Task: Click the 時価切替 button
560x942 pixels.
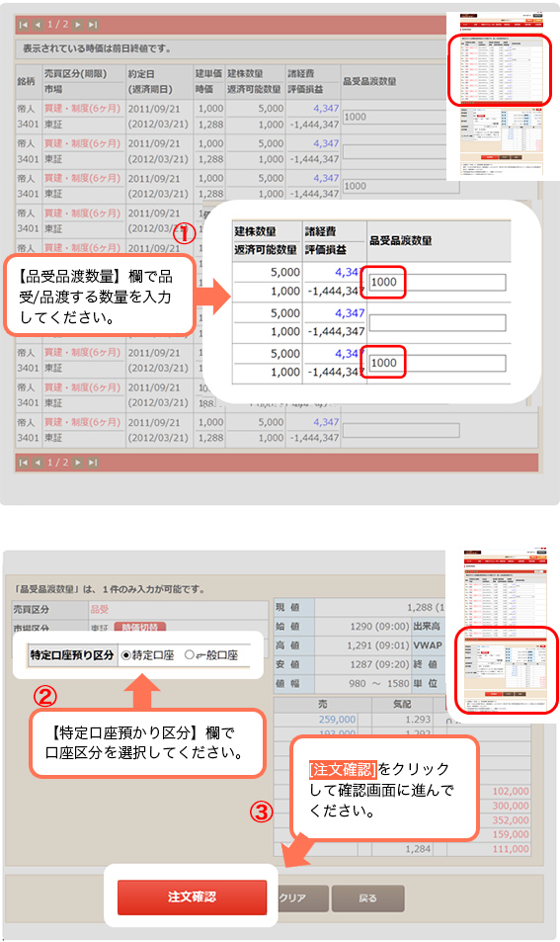Action: click(140, 628)
